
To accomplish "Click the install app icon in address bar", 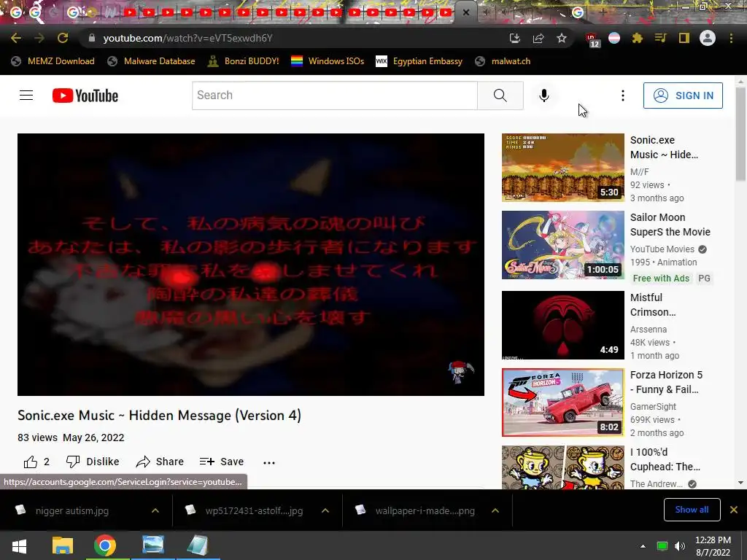I will tap(514, 38).
